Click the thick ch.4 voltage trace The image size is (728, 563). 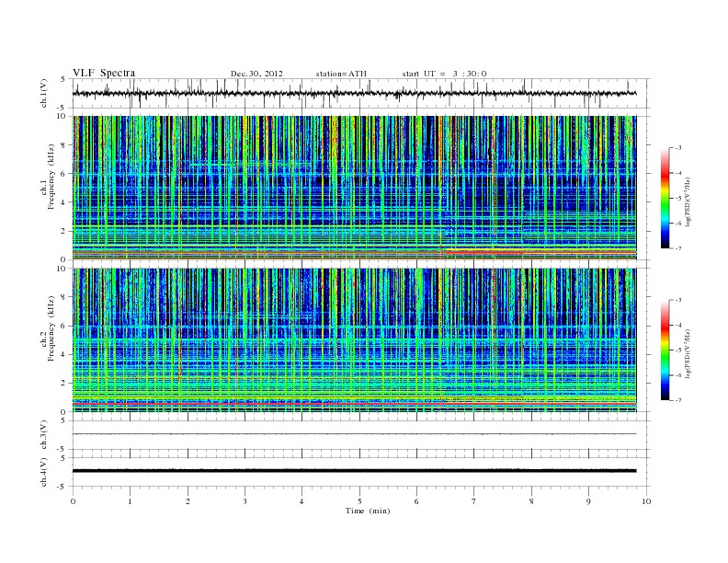pyautogui.click(x=354, y=471)
